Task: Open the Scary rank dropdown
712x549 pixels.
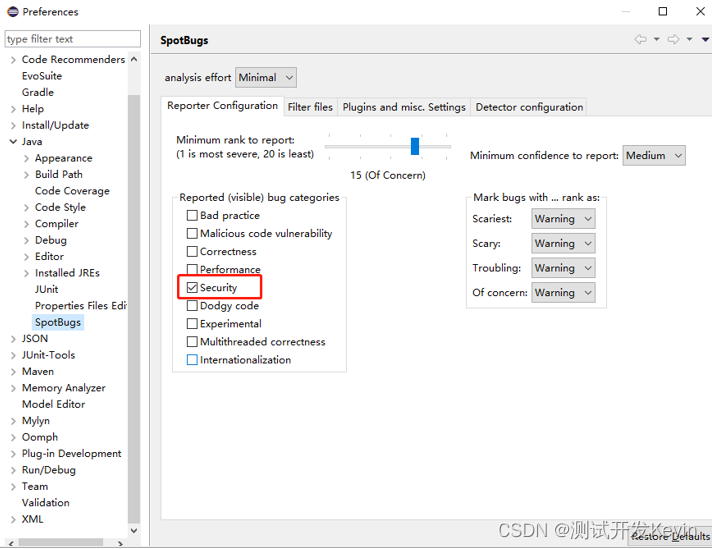Action: (563, 243)
